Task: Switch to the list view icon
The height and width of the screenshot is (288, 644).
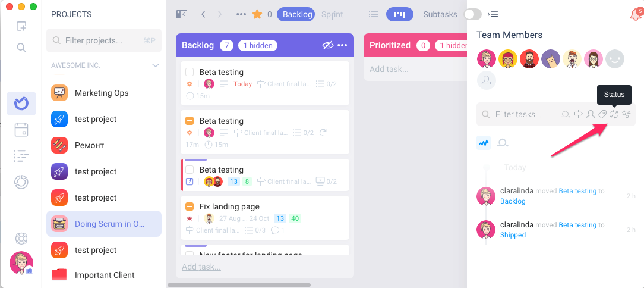Action: 373,14
